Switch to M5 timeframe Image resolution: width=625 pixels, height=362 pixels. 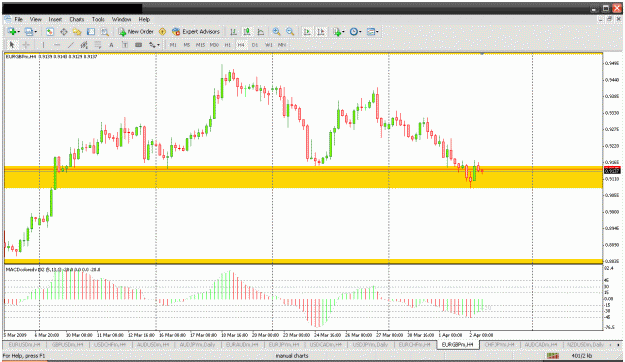click(x=187, y=45)
